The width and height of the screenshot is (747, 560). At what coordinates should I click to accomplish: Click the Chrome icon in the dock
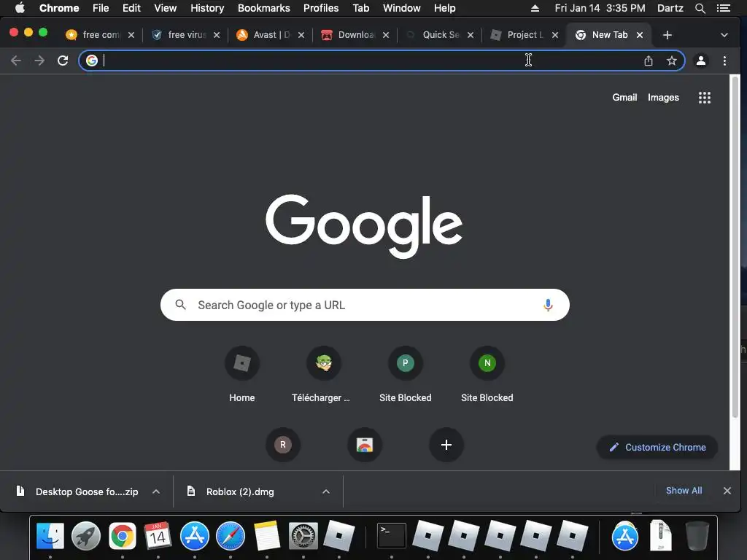point(123,536)
